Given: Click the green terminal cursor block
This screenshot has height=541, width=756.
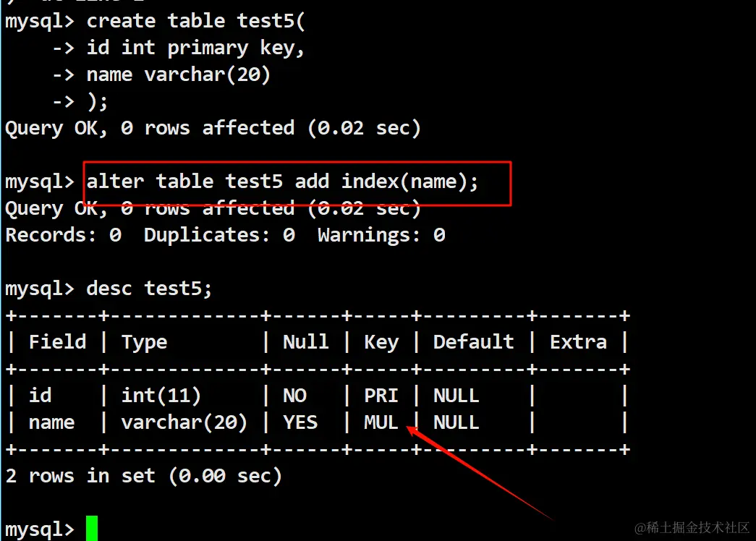Looking at the screenshot, I should 91,529.
